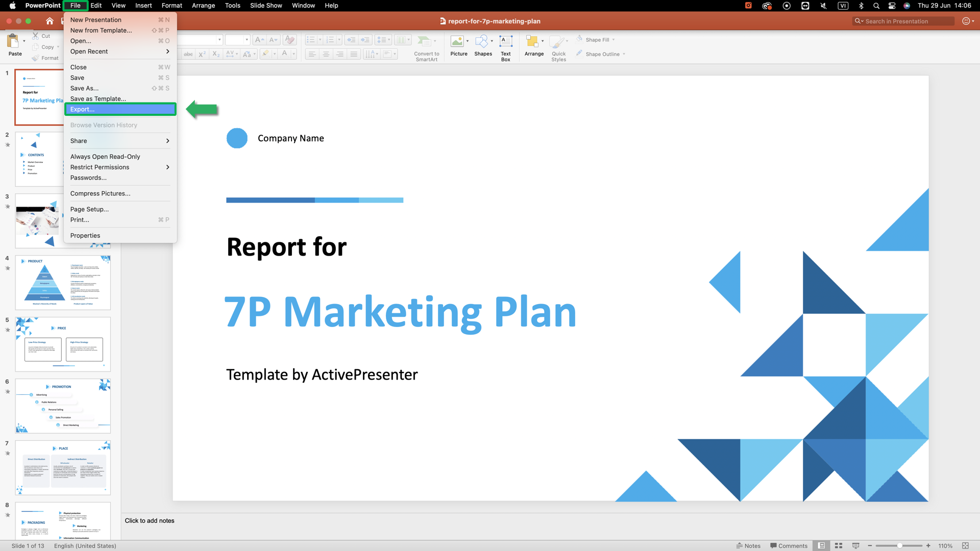Click the Paste icon in the ribbon
Viewport: 980px width, 551px height.
coord(13,41)
